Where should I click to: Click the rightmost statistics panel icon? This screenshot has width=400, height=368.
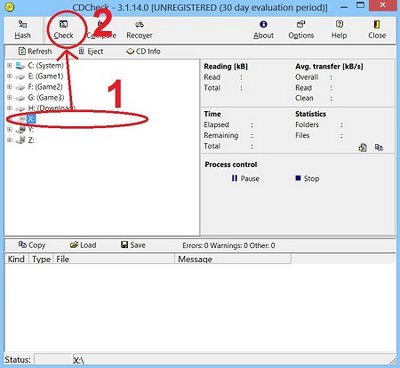tap(379, 147)
